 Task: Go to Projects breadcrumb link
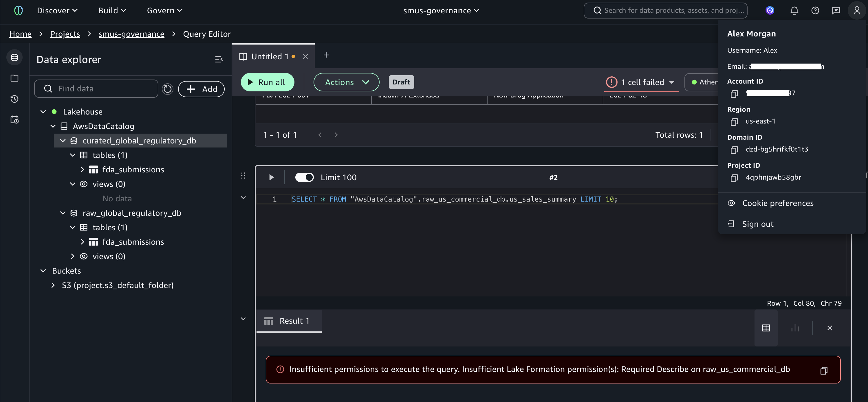pos(65,34)
